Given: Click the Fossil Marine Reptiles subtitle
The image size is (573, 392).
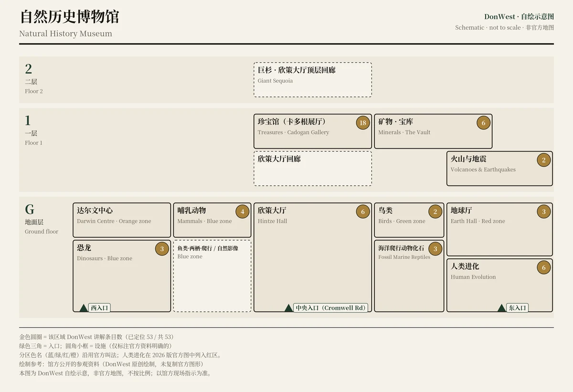Looking at the screenshot, I should (404, 257).
